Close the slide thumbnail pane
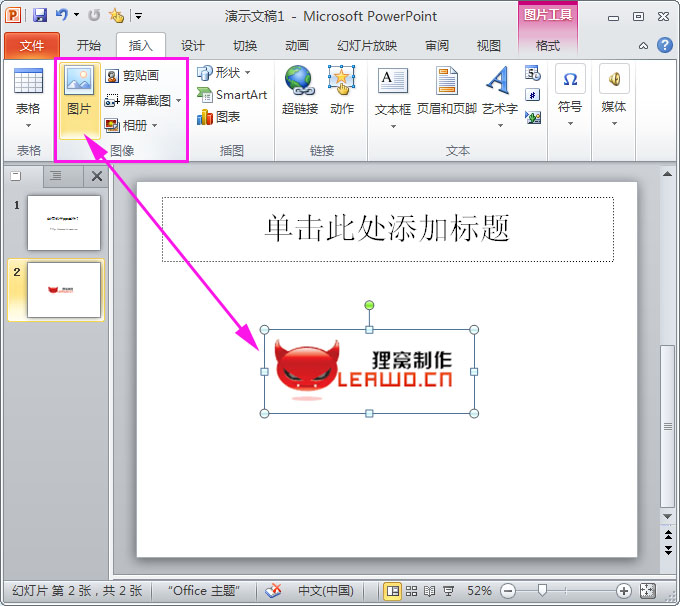Screen dimensions: 680x606 pos(97,176)
